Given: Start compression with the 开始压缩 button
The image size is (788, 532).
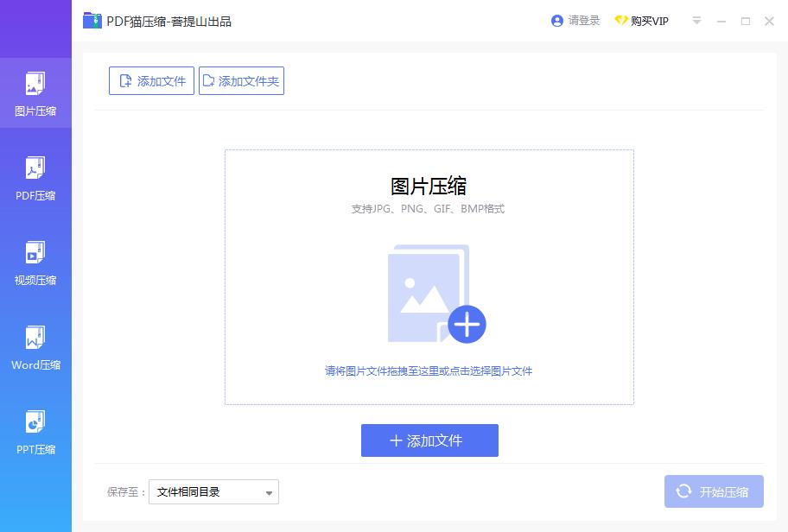Looking at the screenshot, I should tap(715, 491).
